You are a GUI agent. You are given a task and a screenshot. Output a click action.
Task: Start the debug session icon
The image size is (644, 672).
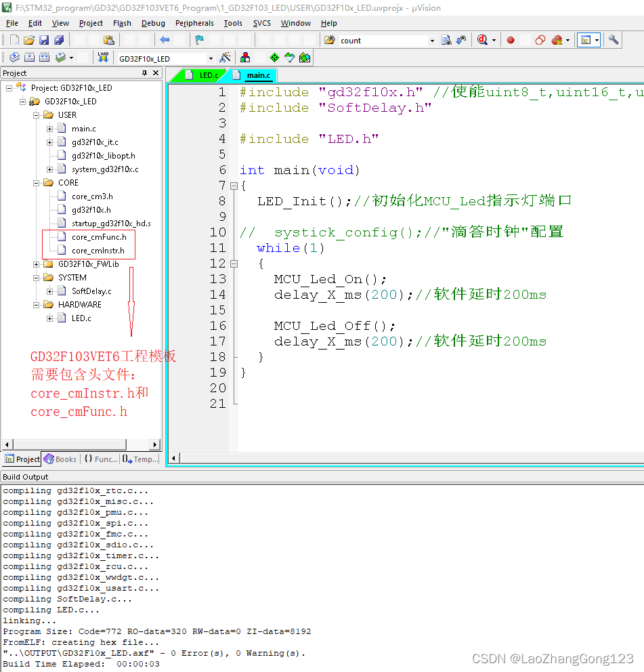click(482, 40)
